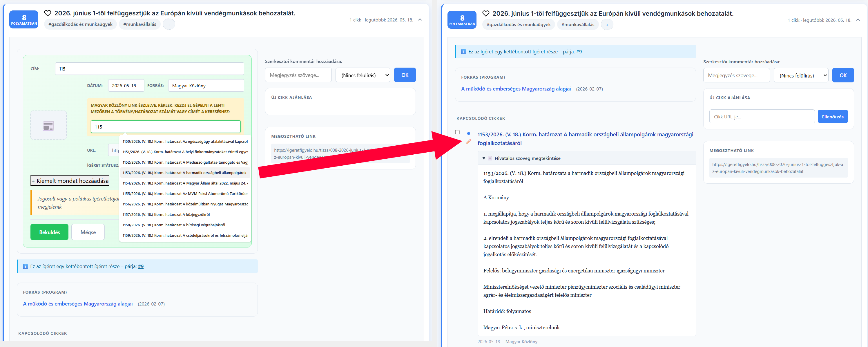Open the 1153/2026 Korm. határozat article link
This screenshot has height=347, width=868.
585,139
